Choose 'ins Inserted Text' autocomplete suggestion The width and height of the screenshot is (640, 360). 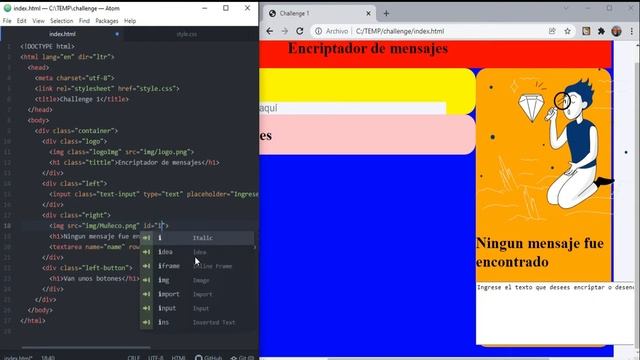pos(198,322)
